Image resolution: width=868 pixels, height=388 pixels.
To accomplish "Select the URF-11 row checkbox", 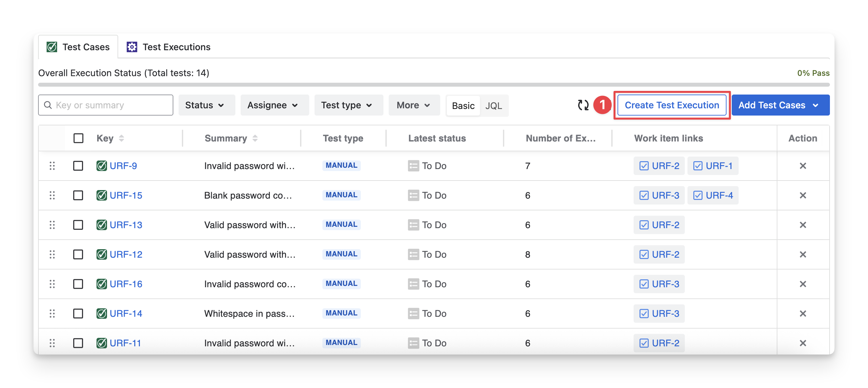I will (78, 343).
